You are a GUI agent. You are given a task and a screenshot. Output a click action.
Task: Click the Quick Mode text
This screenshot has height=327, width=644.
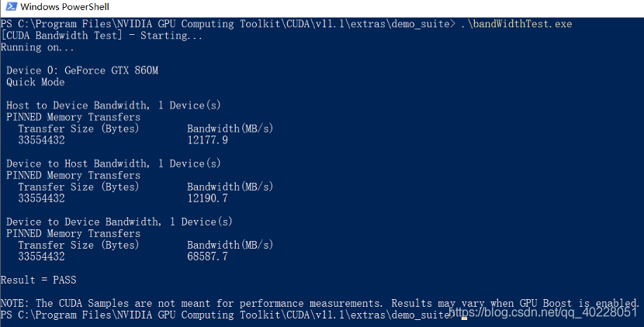[x=36, y=82]
